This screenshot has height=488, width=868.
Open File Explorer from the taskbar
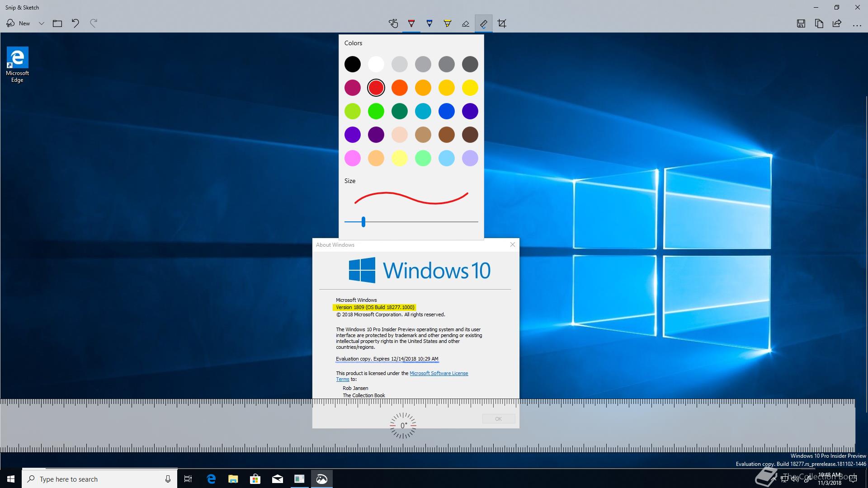233,479
